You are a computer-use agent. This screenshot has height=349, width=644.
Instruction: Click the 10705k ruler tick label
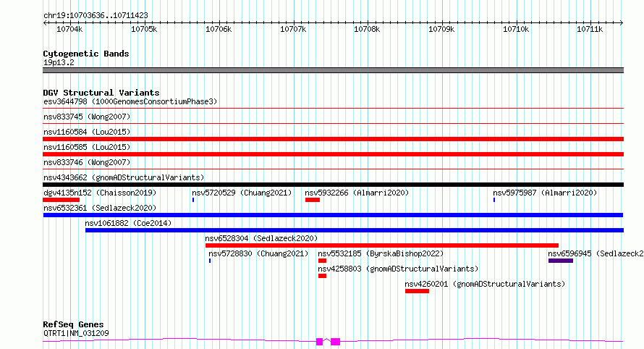[x=144, y=29]
